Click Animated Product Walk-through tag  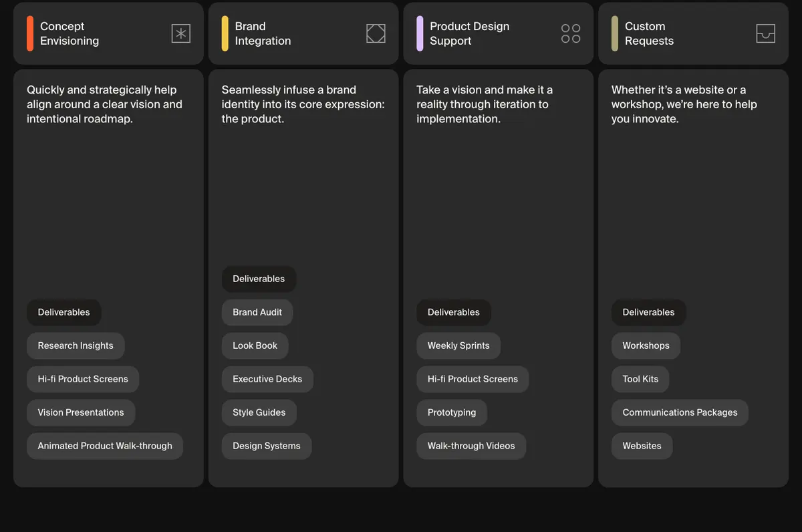coord(105,446)
